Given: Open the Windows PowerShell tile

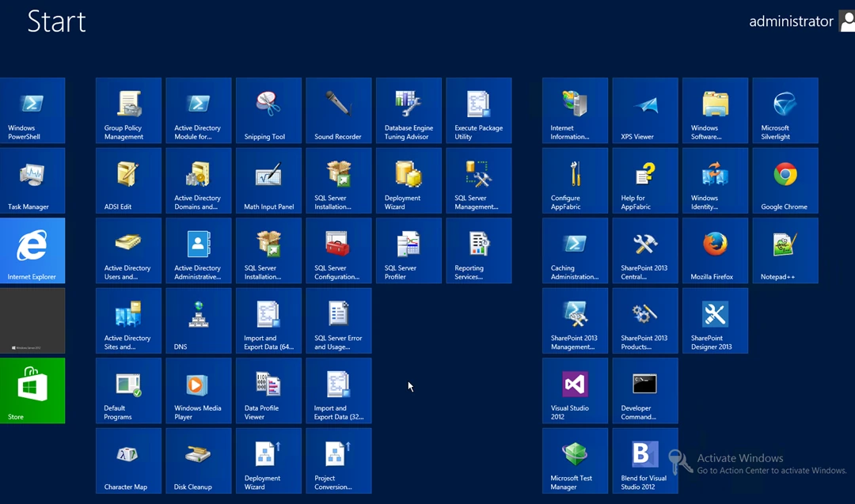Looking at the screenshot, I should tap(32, 111).
